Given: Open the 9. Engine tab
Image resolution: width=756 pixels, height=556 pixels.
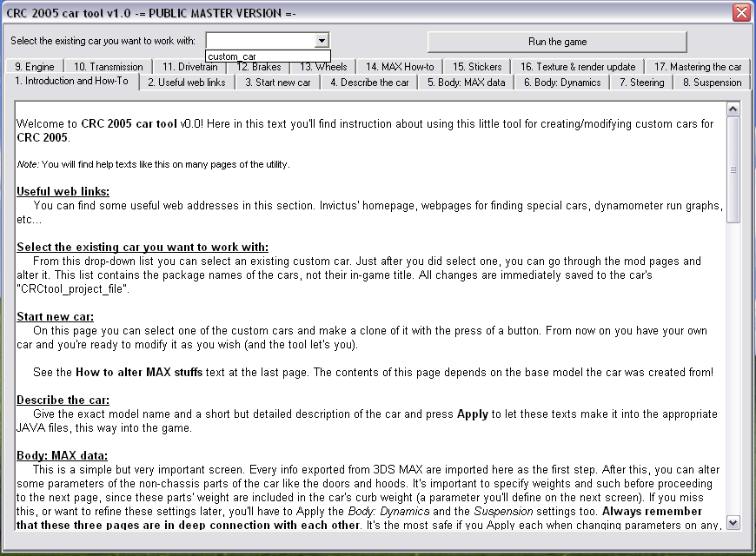Looking at the screenshot, I should 34,67.
